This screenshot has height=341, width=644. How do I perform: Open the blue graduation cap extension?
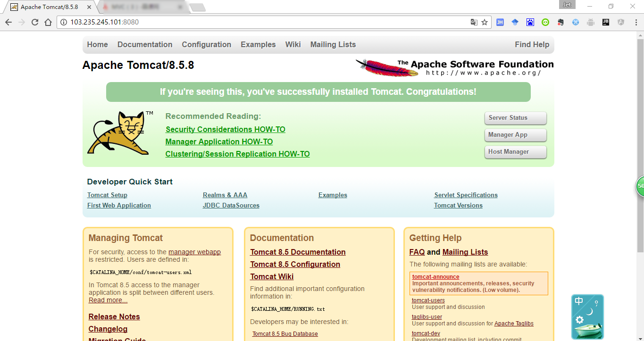coord(515,22)
